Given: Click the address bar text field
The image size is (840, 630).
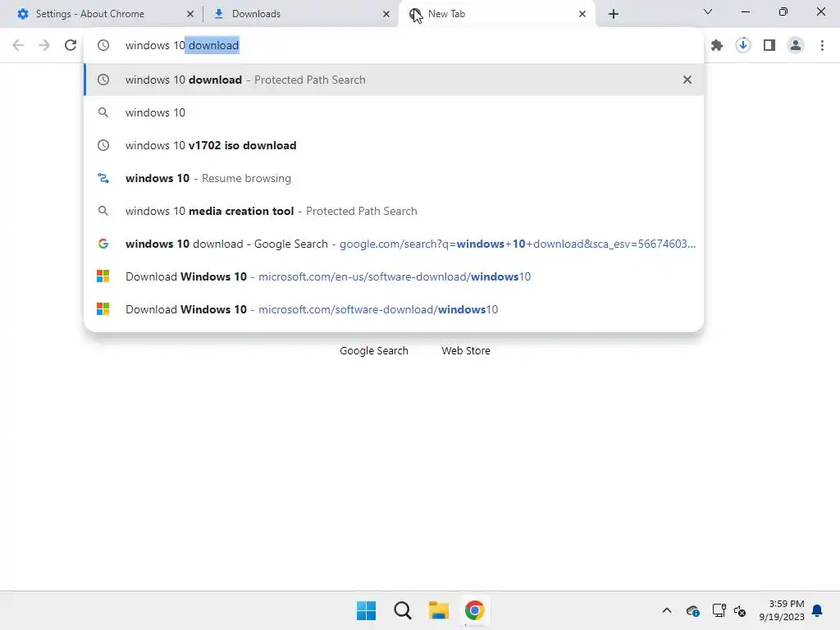Looking at the screenshot, I should 394,46.
